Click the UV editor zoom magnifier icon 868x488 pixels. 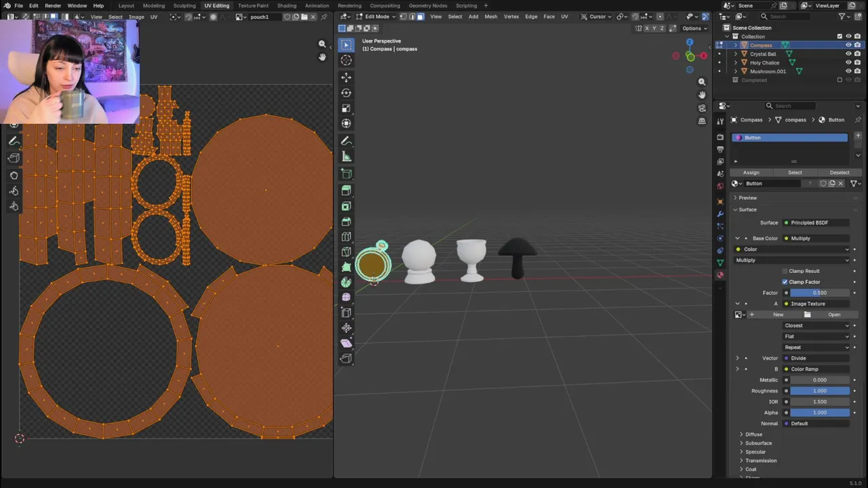tap(322, 44)
